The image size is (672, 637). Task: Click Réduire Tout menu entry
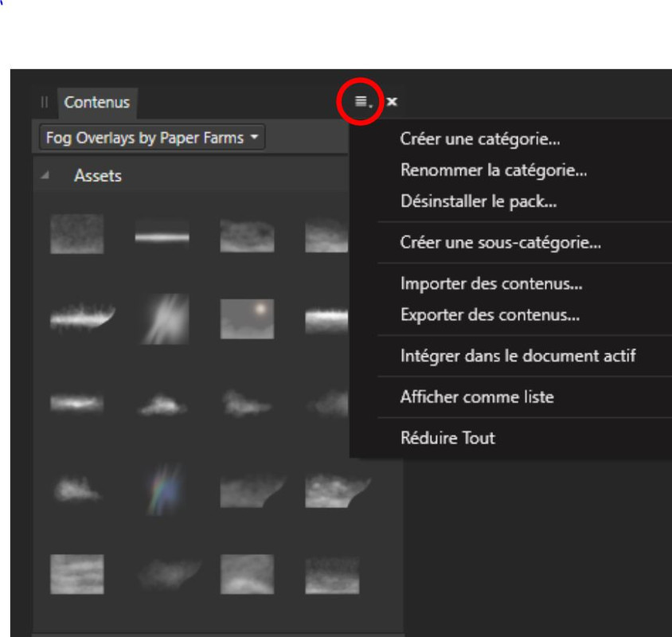coord(447,438)
